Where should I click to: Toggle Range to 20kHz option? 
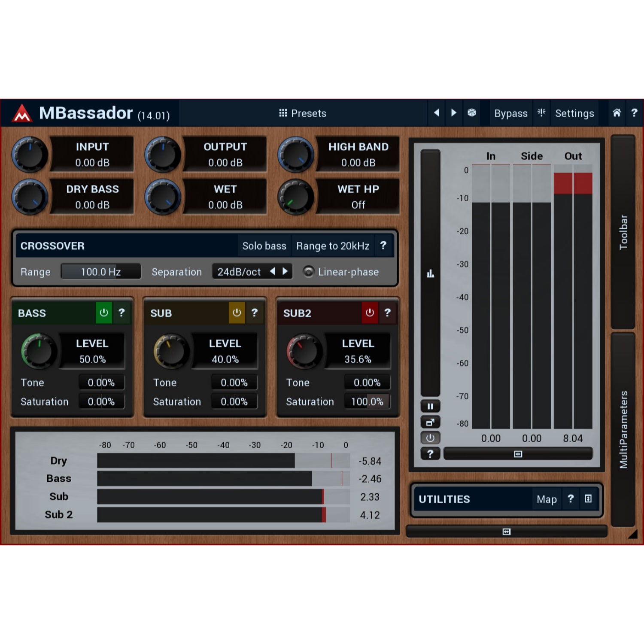(x=333, y=246)
